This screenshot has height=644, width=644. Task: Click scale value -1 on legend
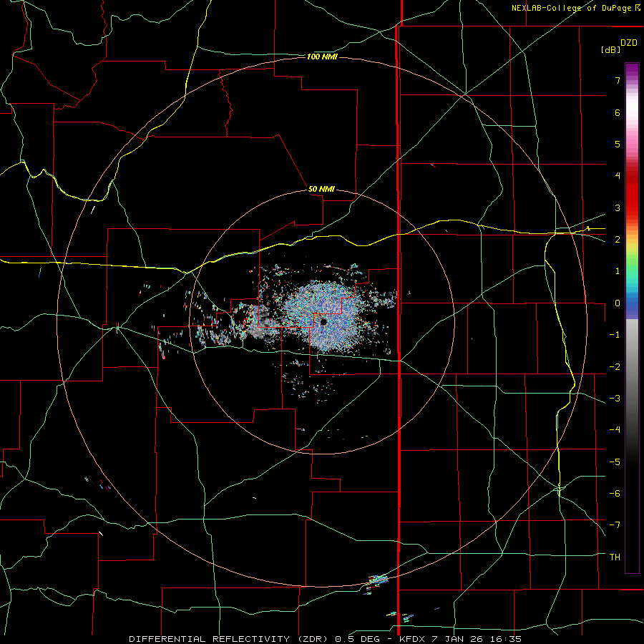tap(615, 335)
